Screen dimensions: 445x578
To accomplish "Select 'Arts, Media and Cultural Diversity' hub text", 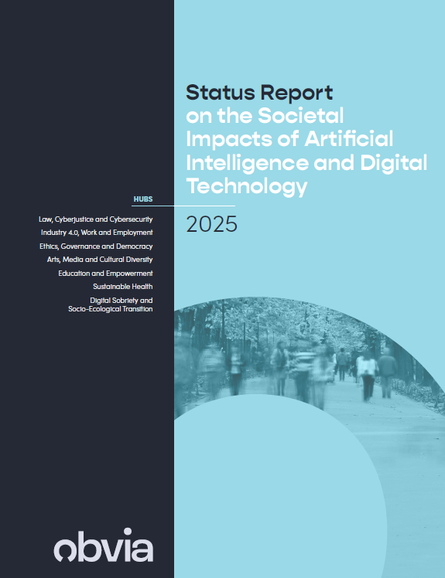I will pos(100,260).
